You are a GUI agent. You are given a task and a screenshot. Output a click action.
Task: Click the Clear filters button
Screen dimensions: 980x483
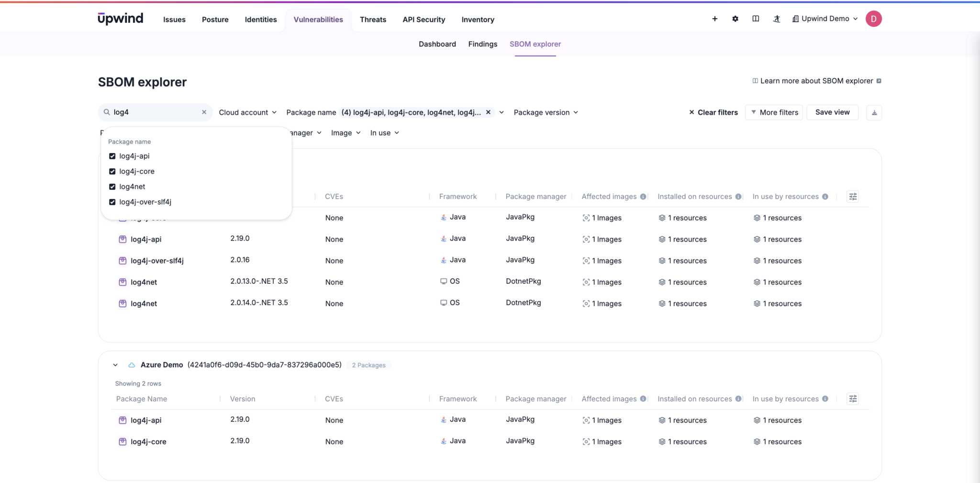(x=713, y=112)
